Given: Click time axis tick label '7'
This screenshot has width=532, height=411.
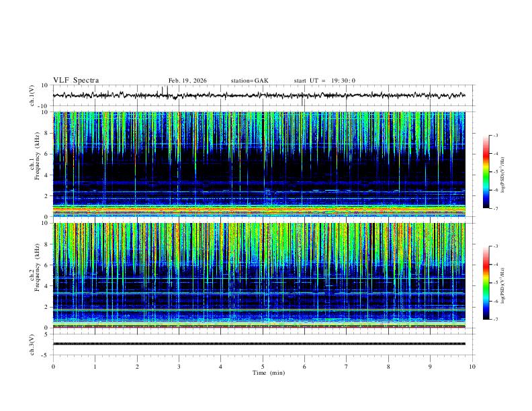Looking at the screenshot, I should (347, 367).
